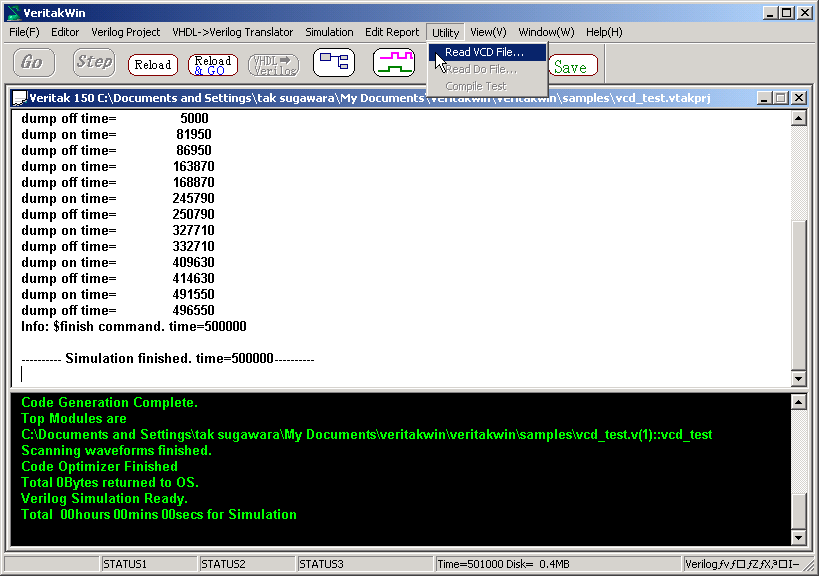Click the Verilog status pane at the bottom right
Image resolution: width=819 pixels, height=576 pixels.
click(x=743, y=564)
